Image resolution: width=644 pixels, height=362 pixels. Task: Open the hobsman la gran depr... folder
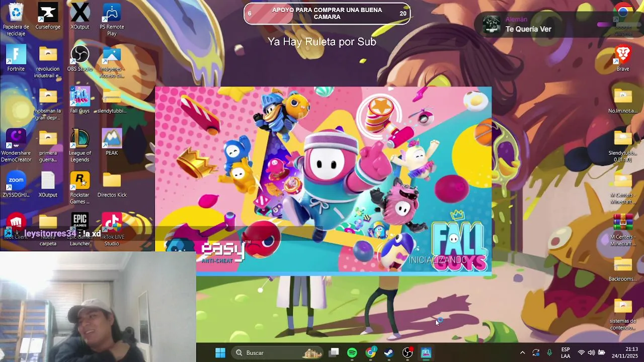pos(48,105)
